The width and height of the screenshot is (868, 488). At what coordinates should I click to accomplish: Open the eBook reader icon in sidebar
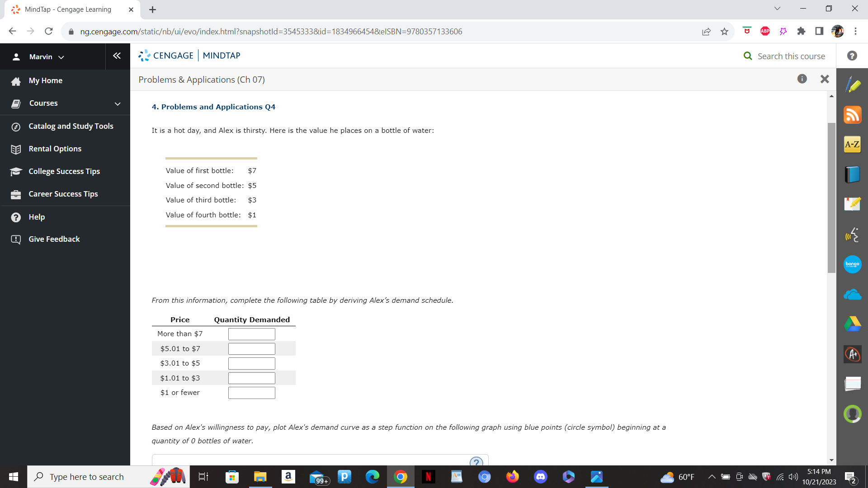853,174
